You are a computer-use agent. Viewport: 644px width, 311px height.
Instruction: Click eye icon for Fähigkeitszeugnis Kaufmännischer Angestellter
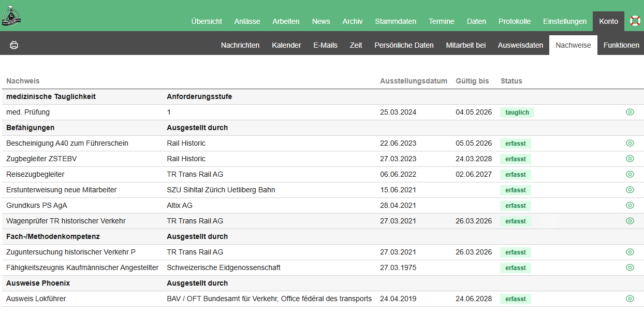pyautogui.click(x=630, y=267)
